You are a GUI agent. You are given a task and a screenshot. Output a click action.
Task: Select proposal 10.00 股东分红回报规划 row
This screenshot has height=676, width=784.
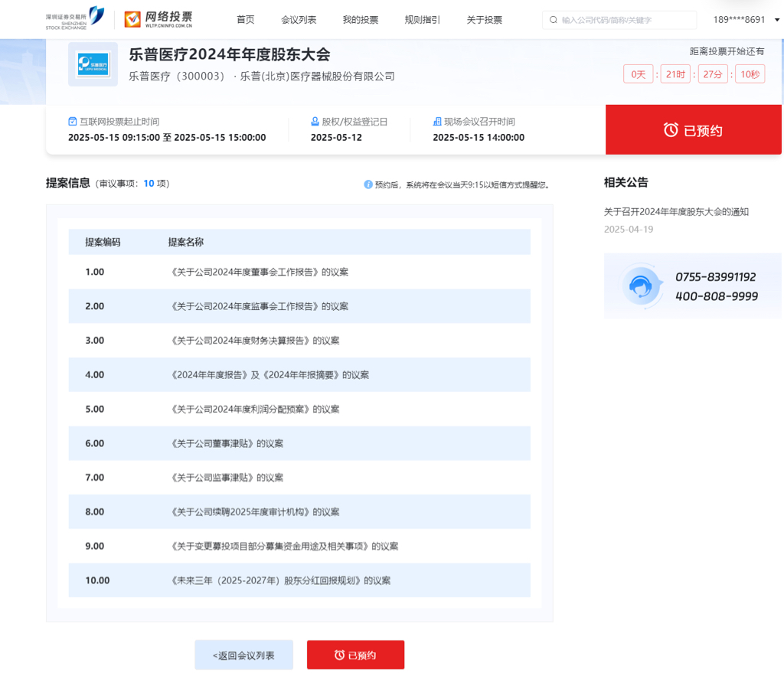point(299,580)
